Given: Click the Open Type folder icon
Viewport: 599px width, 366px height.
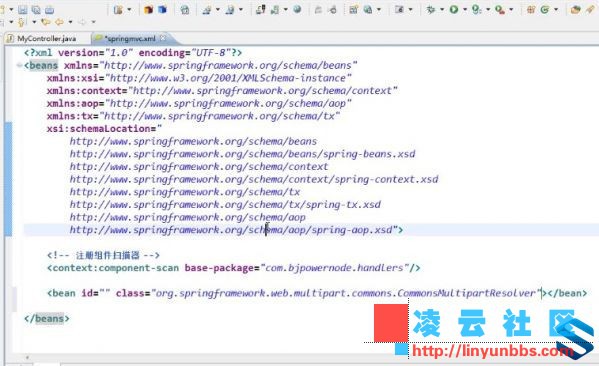Looking at the screenshot, I should [x=575, y=10].
